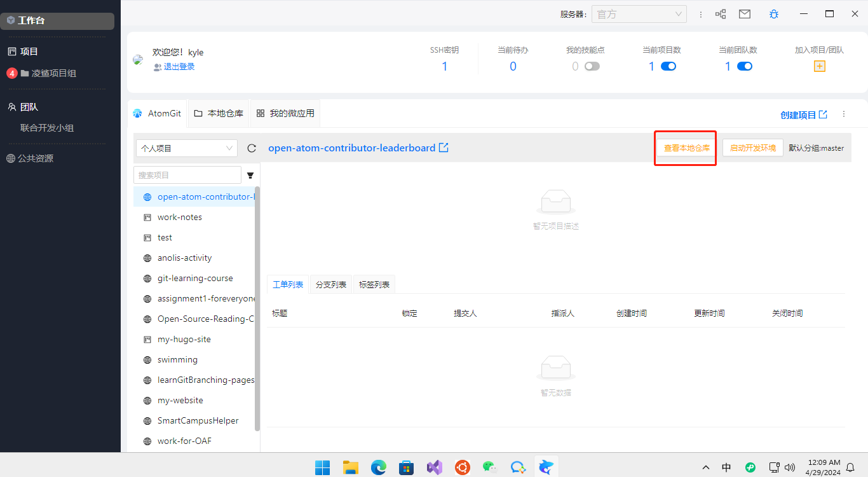
Task: Click the plus icon to join project/team
Action: (x=820, y=66)
